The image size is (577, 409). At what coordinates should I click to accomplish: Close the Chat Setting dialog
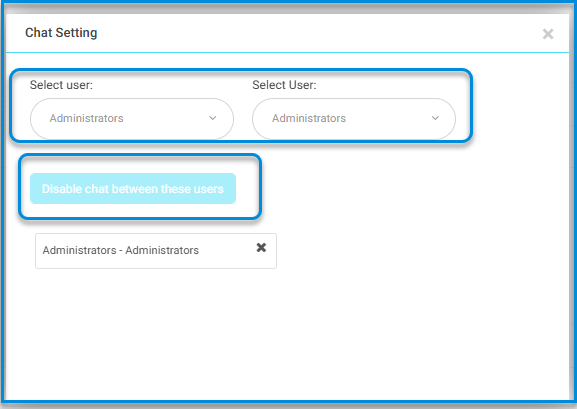click(548, 34)
